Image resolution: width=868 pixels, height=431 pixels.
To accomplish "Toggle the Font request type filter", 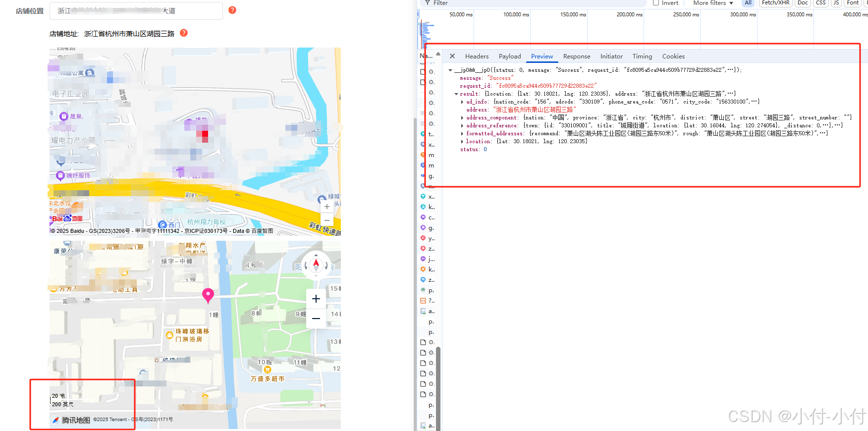I will pos(853,3).
